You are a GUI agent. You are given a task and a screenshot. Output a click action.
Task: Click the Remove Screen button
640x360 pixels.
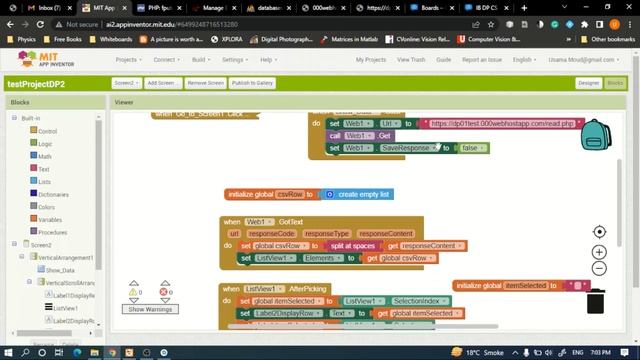205,83
